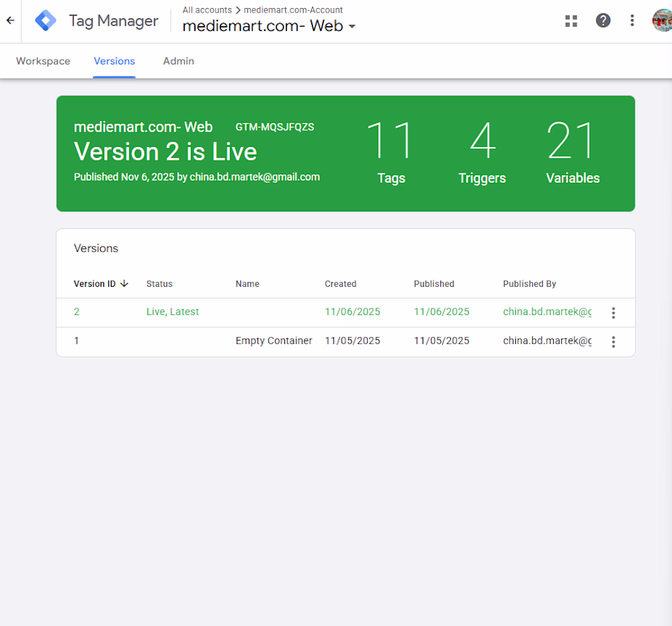Screen dimensions: 672x626
Task: Click the Status column header
Action: point(159,283)
